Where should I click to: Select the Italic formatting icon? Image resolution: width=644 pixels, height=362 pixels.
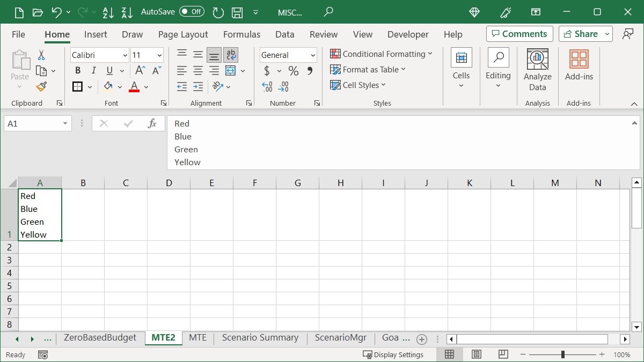tap(92, 70)
